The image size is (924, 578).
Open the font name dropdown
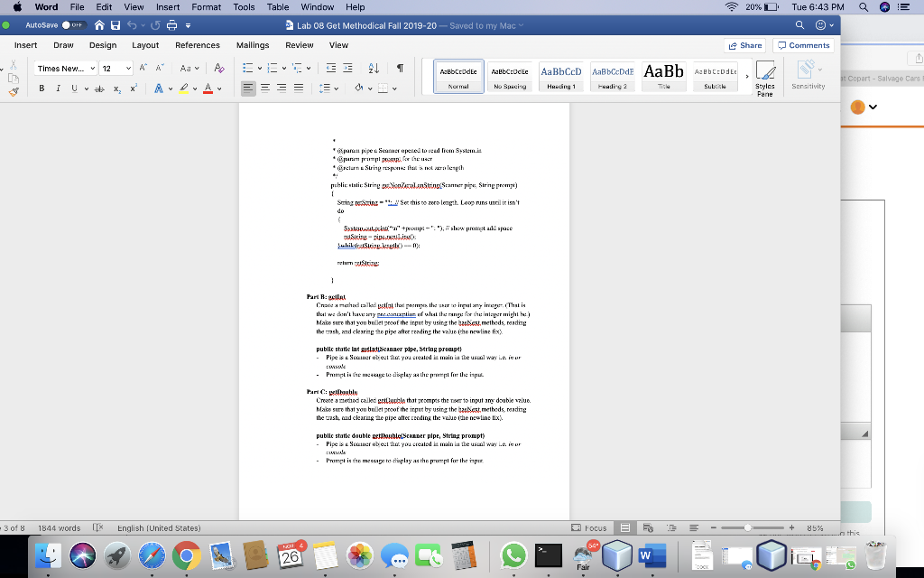(93, 69)
